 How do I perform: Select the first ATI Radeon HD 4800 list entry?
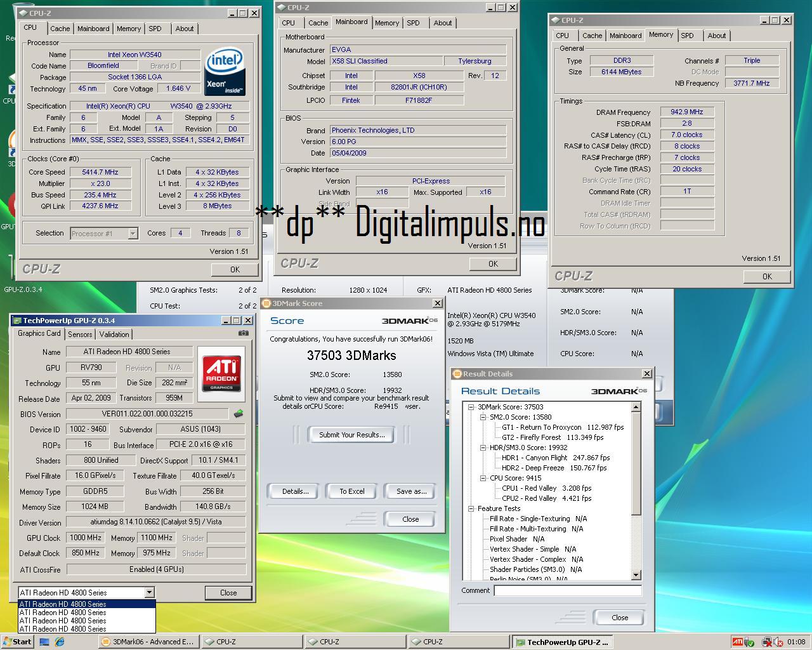(x=86, y=604)
